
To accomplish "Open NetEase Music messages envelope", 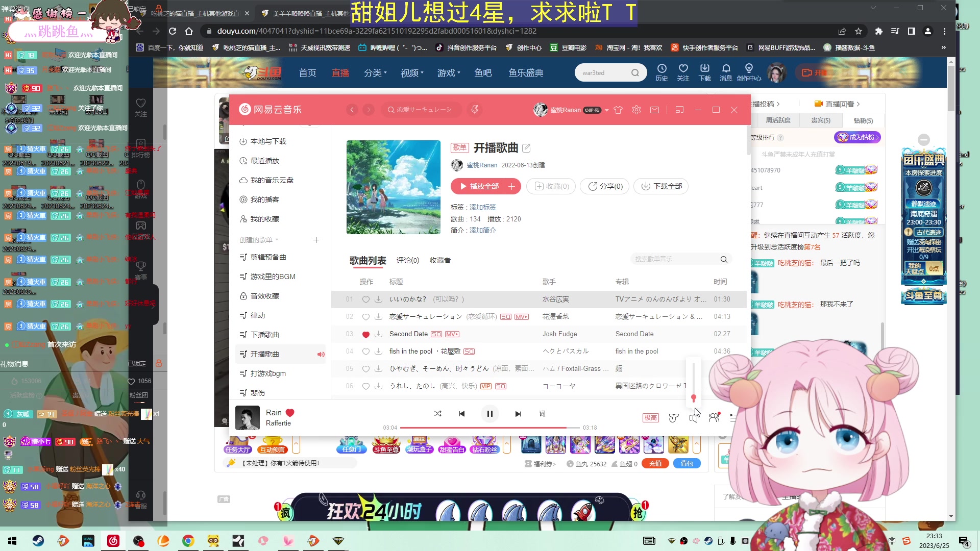I will (x=654, y=110).
